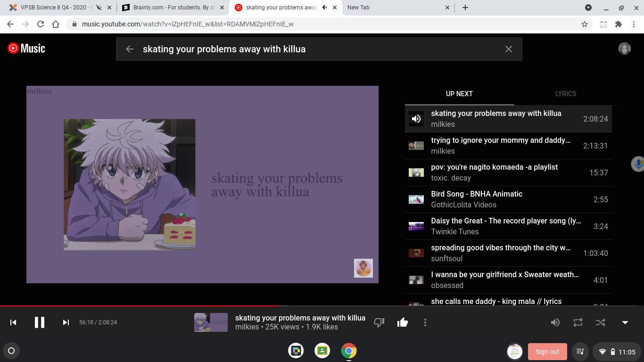Click the Killua video artwork

(202, 184)
